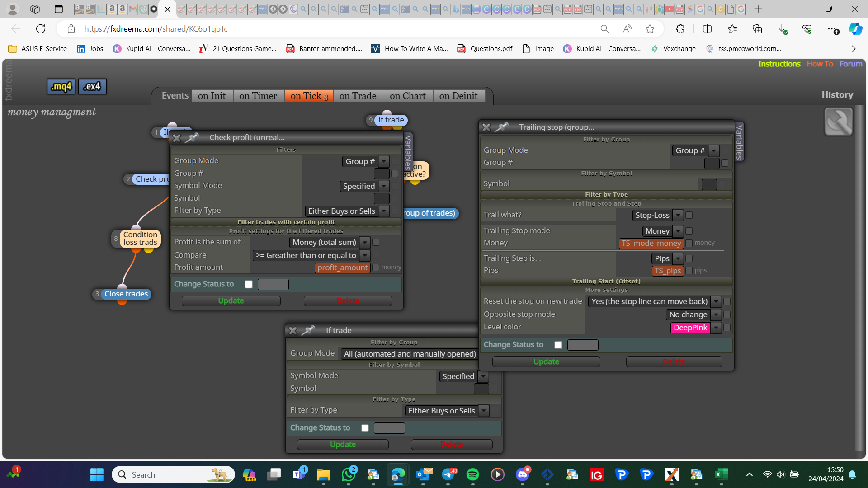
Task: Open zoom control in address bar
Action: click(604, 29)
